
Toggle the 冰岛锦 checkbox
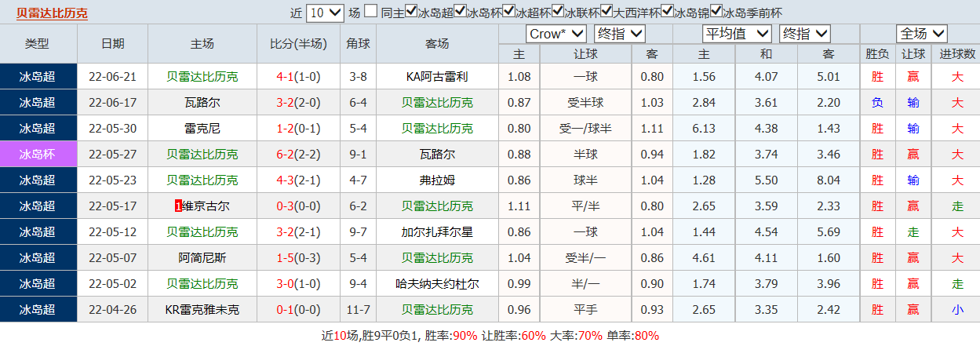[668, 13]
